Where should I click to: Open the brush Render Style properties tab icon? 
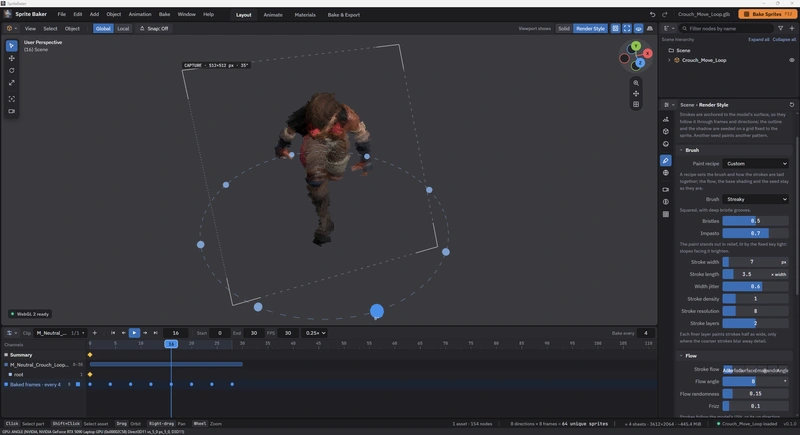tap(666, 161)
